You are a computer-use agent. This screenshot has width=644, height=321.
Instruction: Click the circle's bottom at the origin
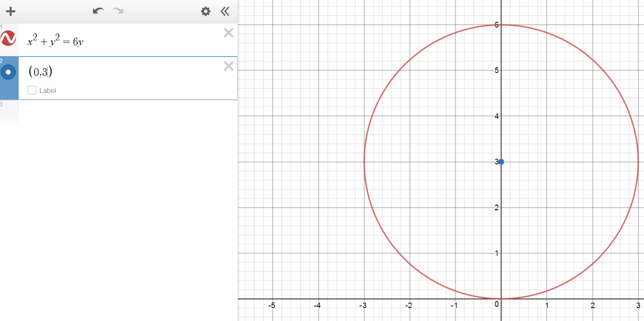pyautogui.click(x=501, y=299)
